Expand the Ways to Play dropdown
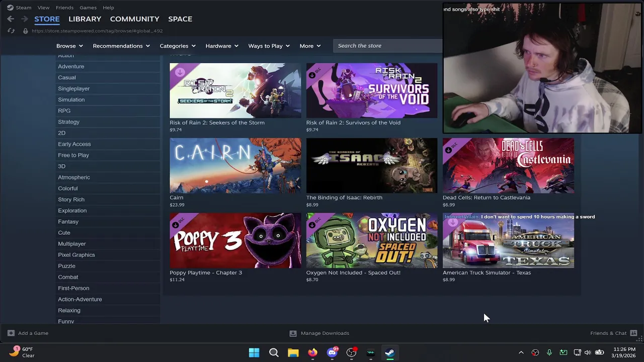The image size is (644, 362). pos(269,46)
